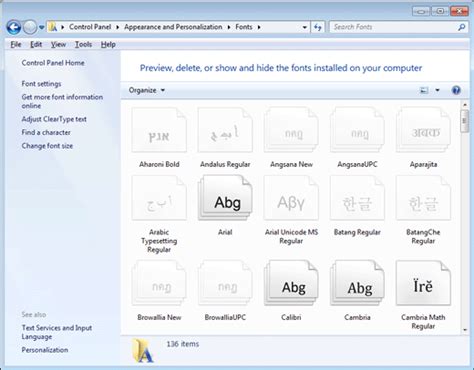Select the Batang Regular font icon

[x=357, y=198]
